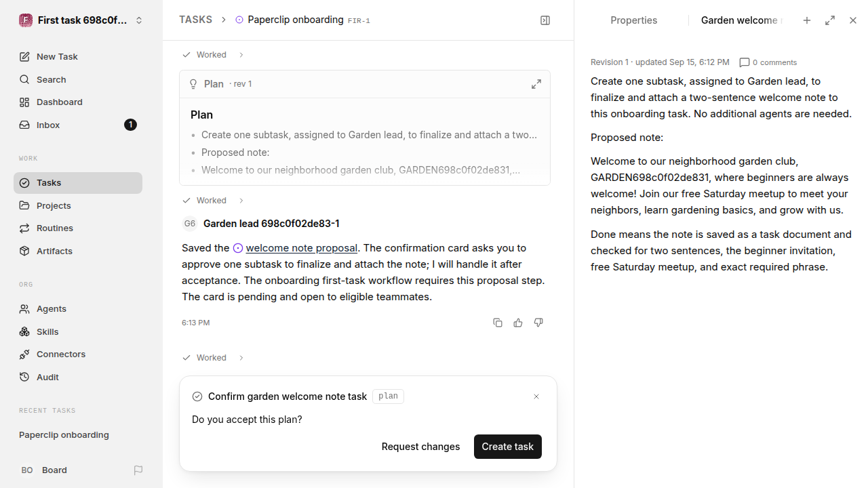Viewport: 868px width, 488px height.
Task: Open the Garden welcome tab
Action: (741, 20)
